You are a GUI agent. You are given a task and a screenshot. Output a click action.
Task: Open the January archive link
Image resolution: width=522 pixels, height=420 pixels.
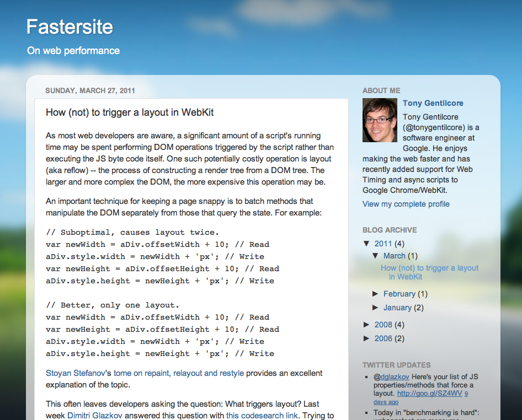click(x=397, y=308)
